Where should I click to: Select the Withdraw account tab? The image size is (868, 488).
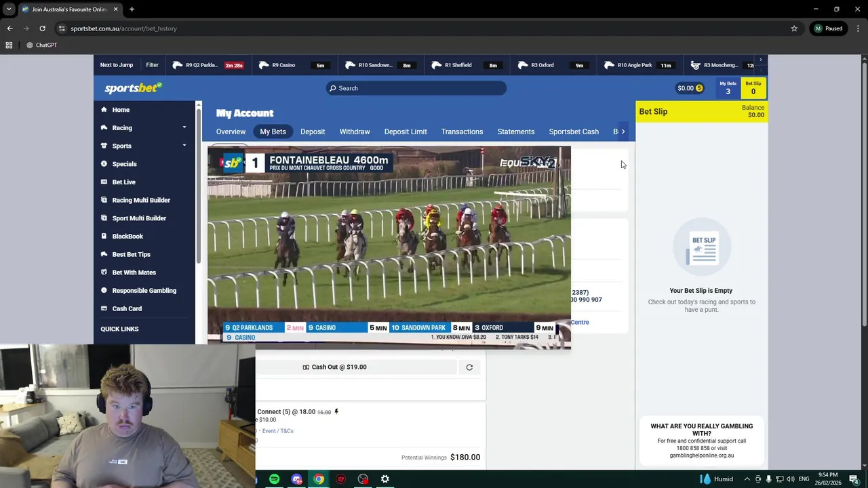(x=355, y=131)
